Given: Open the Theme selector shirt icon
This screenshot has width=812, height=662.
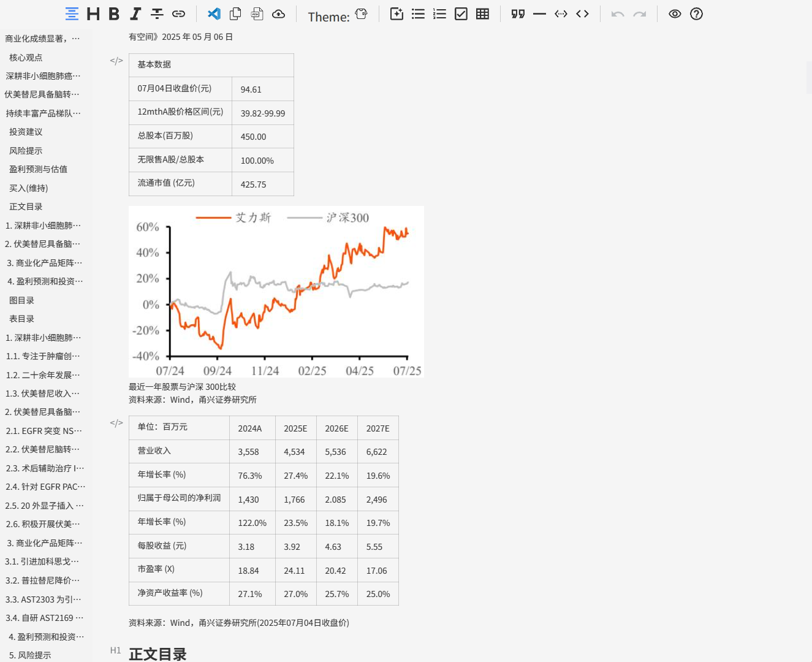Looking at the screenshot, I should click(x=362, y=13).
